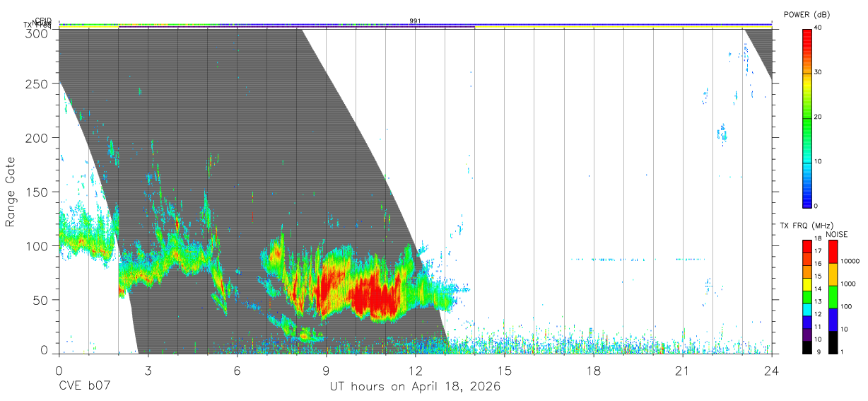Select the 'NOISE' legend title

coord(836,234)
